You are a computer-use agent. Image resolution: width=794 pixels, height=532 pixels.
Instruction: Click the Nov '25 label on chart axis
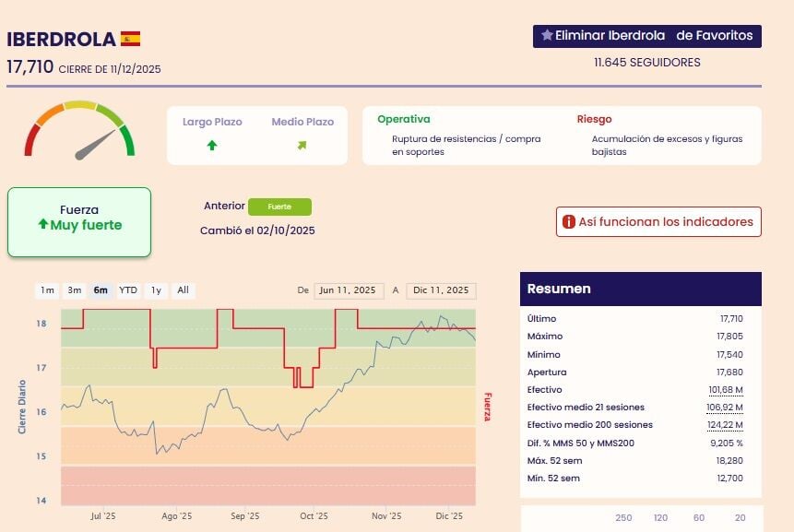point(386,515)
